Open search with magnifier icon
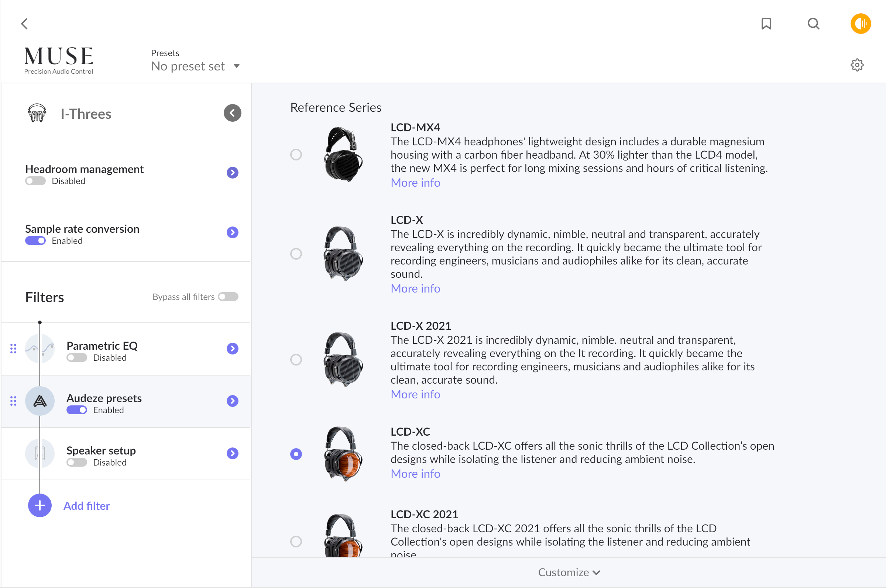886x588 pixels. 813,24
